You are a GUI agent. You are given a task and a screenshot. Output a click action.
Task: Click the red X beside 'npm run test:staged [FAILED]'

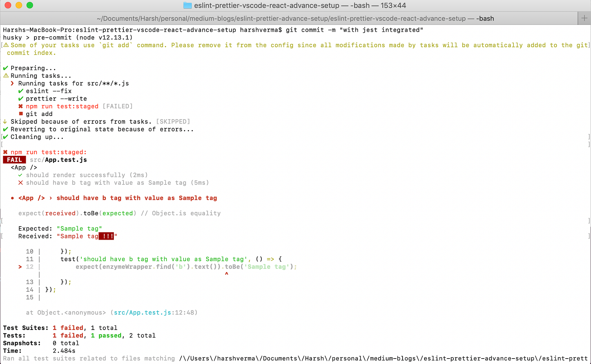click(21, 106)
